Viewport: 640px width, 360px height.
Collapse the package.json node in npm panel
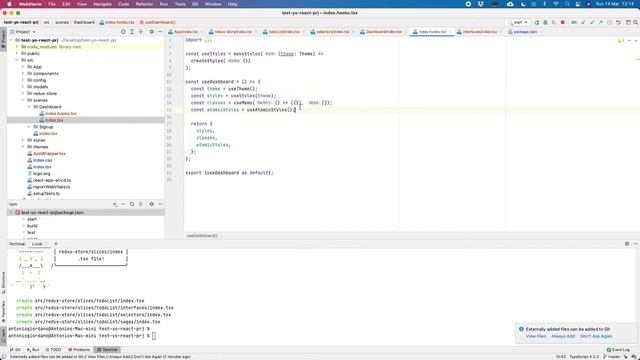click(11, 213)
